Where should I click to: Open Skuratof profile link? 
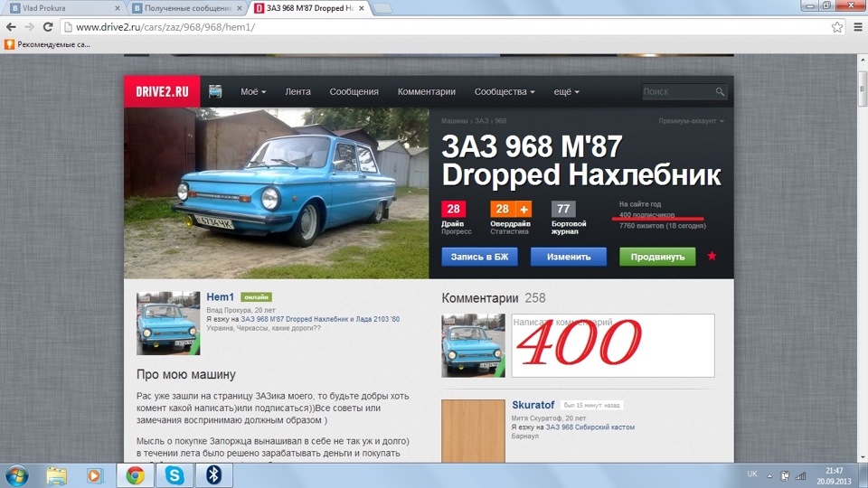(533, 405)
